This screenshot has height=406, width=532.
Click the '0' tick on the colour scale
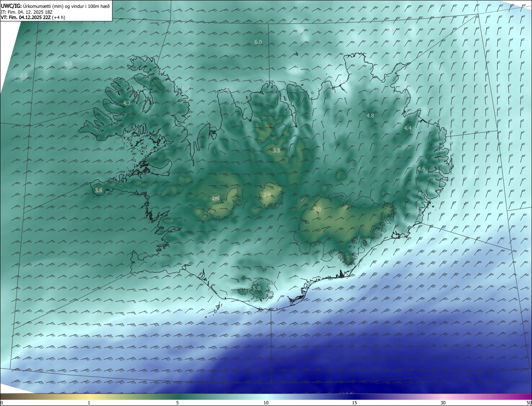coord(2,403)
